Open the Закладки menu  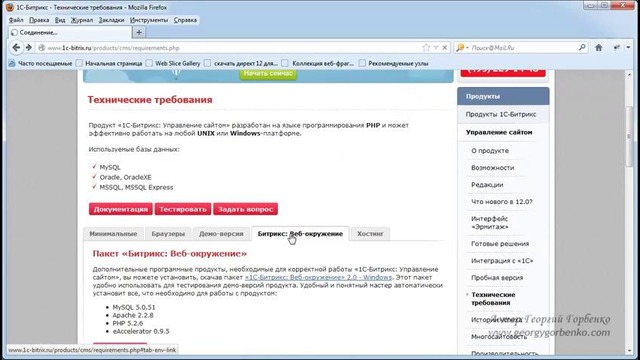click(111, 20)
